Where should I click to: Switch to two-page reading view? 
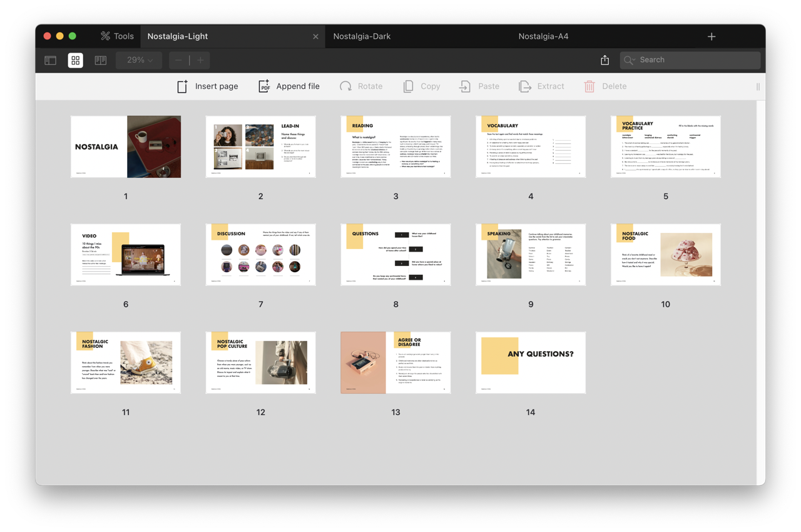pyautogui.click(x=100, y=60)
